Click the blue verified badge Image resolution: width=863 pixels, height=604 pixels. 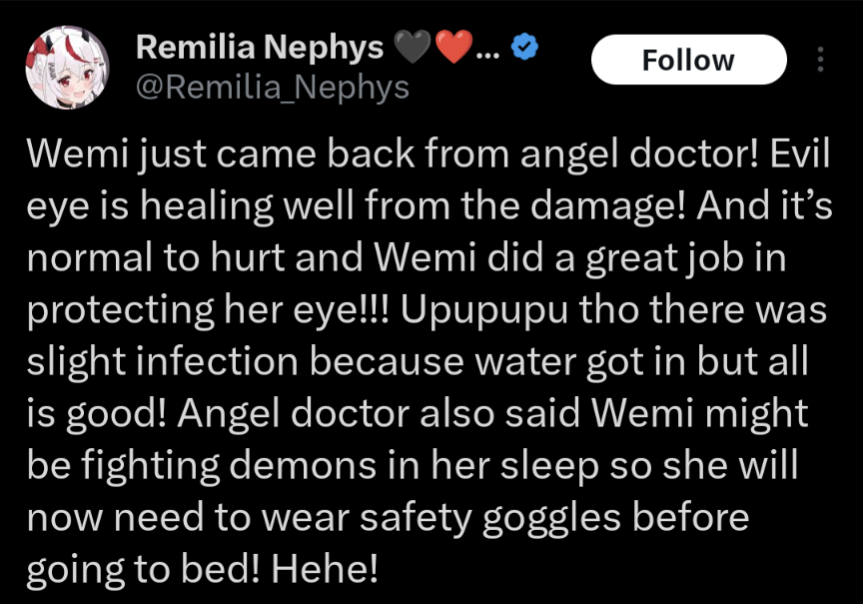tap(525, 47)
